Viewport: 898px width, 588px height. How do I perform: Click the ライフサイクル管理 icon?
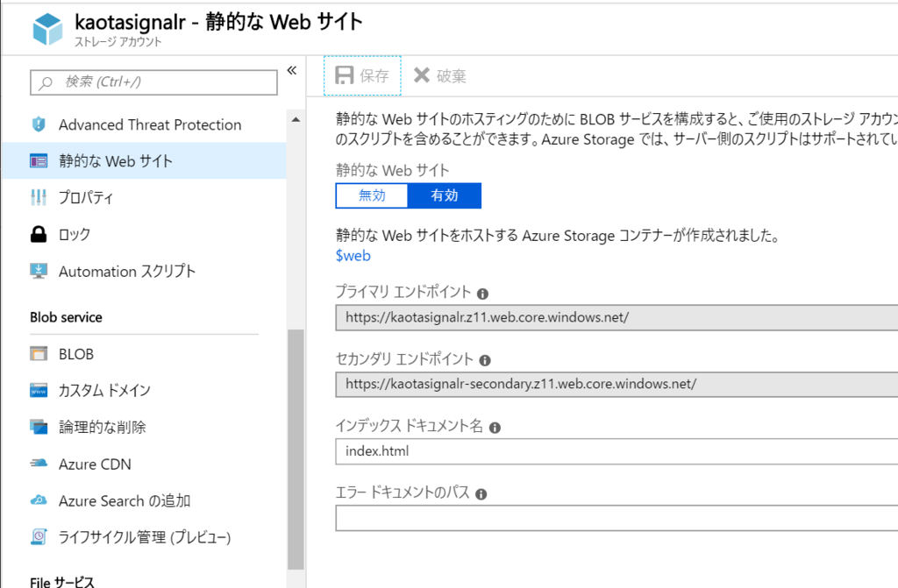point(39,537)
